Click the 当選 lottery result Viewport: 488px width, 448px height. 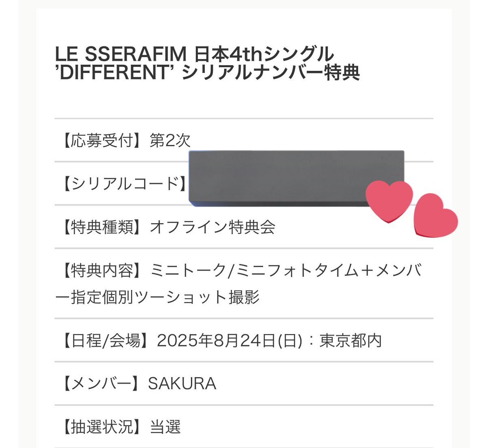point(165,427)
